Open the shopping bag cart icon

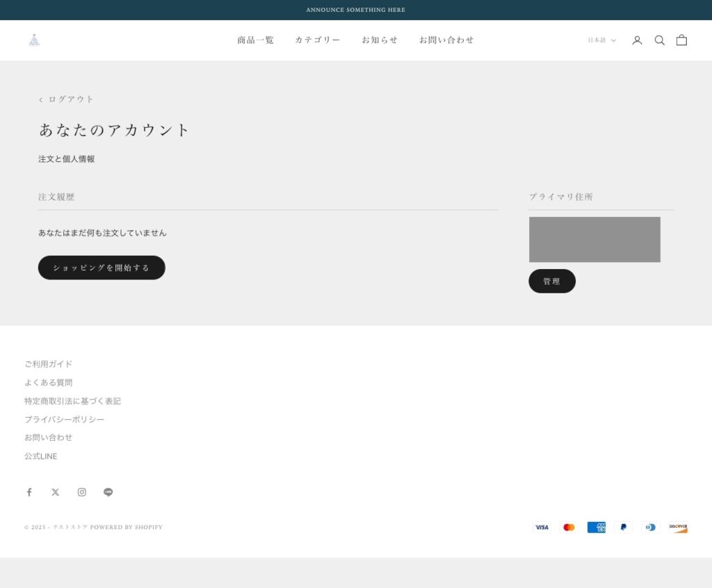coord(681,40)
